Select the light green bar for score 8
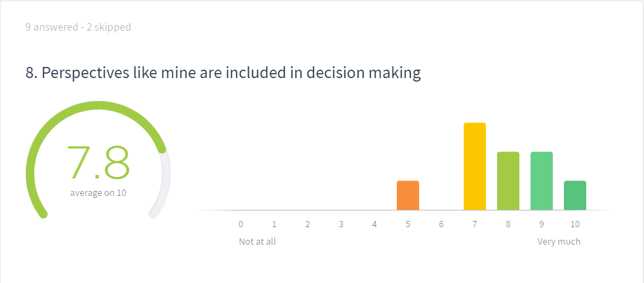Viewport: 644px width, 283px height. 508,181
